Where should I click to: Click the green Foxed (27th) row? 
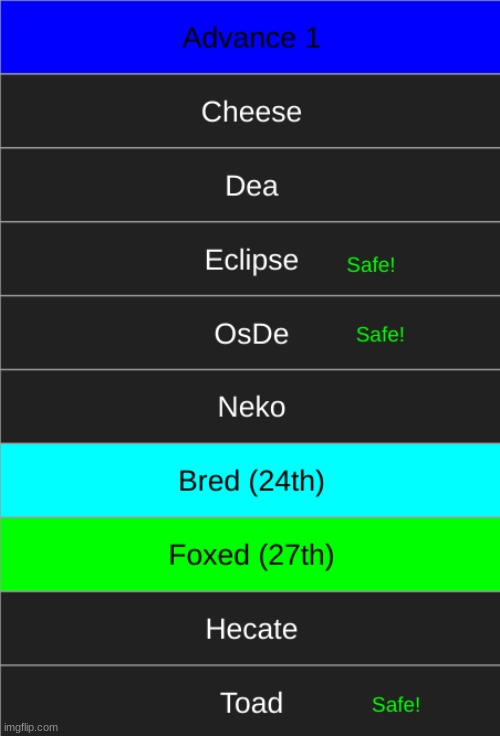(x=250, y=555)
